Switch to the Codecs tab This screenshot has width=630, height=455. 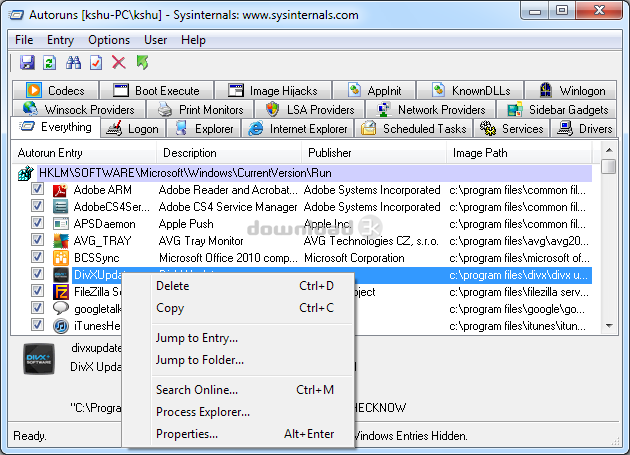click(55, 90)
